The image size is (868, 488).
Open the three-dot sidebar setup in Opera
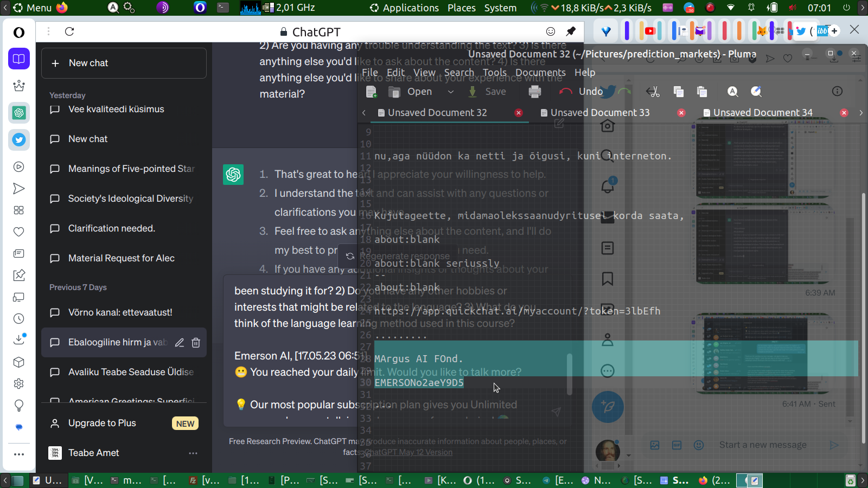click(19, 454)
